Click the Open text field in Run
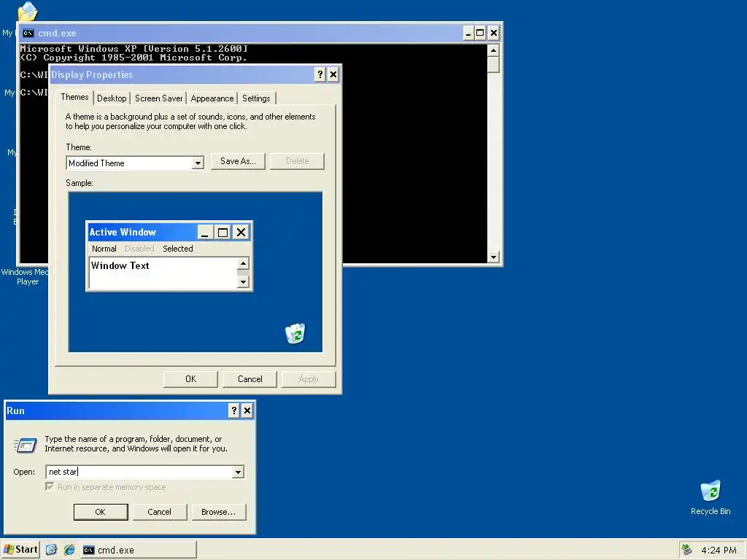 click(x=139, y=472)
